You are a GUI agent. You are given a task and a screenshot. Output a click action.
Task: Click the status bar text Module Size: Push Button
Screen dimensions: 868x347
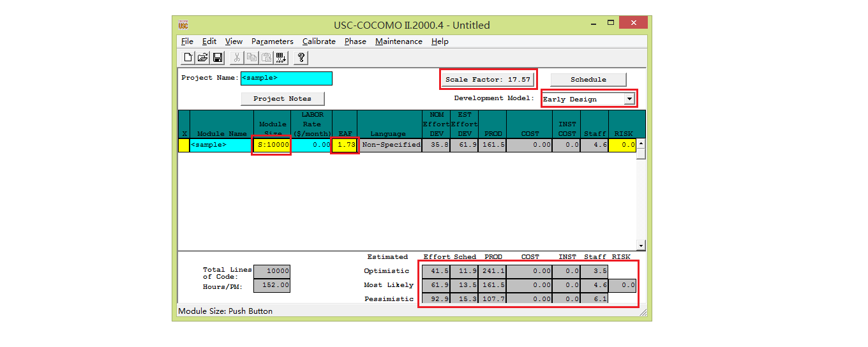225,311
